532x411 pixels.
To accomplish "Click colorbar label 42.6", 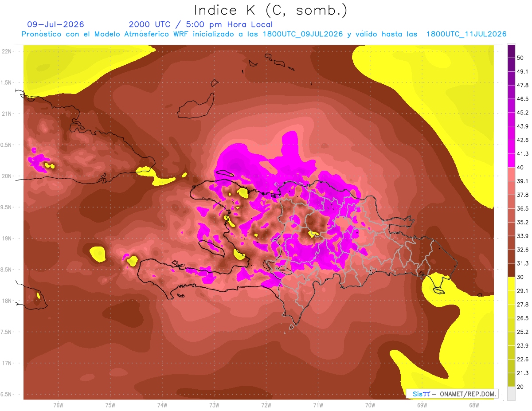I will click(x=523, y=140).
